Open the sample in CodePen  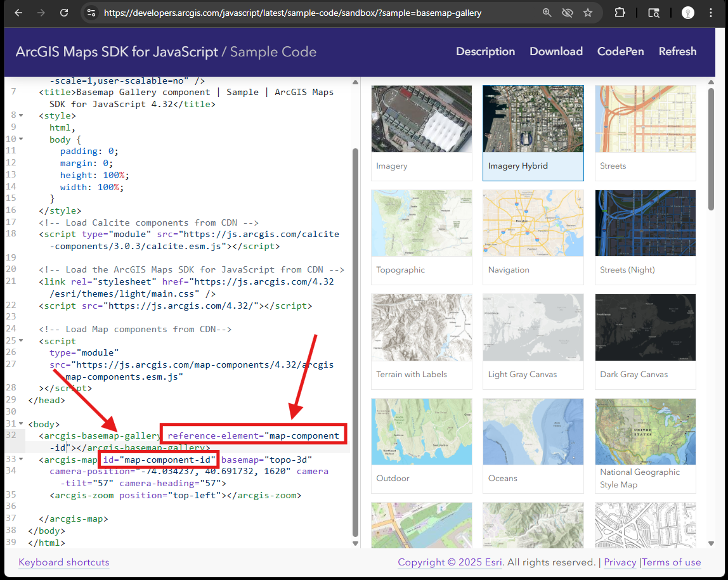tap(620, 51)
